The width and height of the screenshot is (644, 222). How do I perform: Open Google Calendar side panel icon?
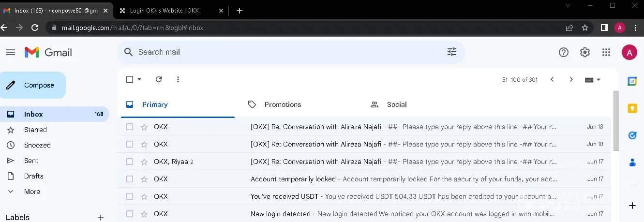(632, 81)
